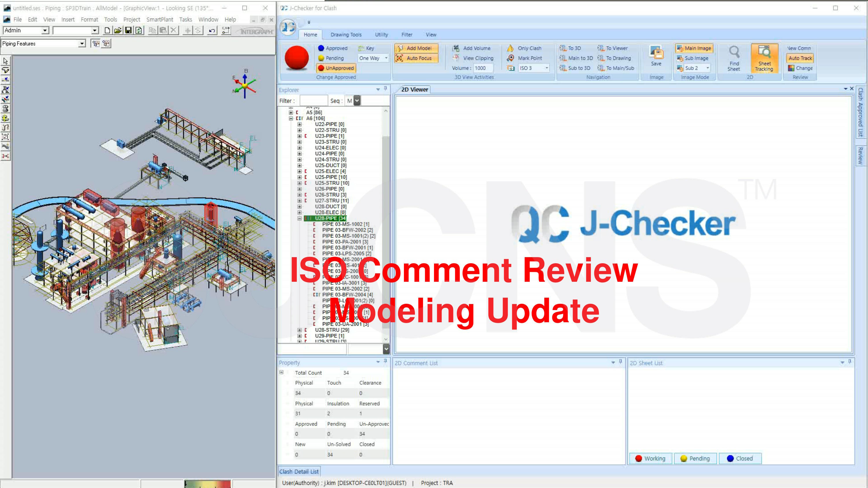The height and width of the screenshot is (488, 868).
Task: Click the big red status ball in ribbon
Action: click(297, 58)
